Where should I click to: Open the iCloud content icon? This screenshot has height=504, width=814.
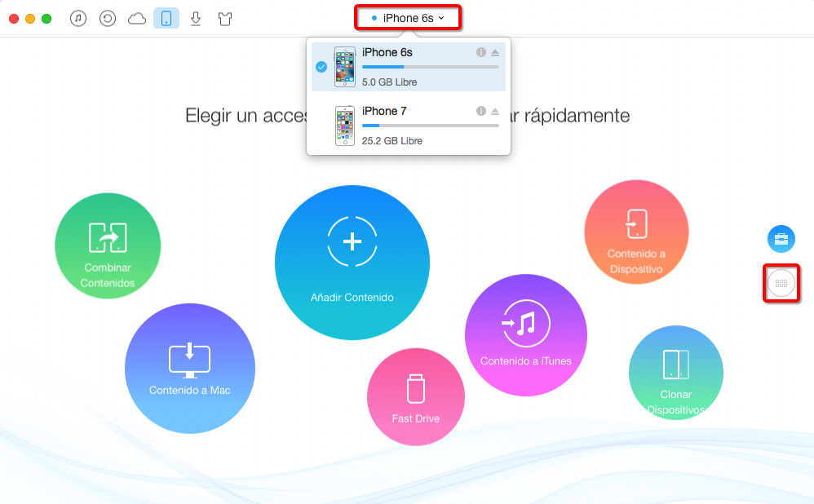pos(137,20)
